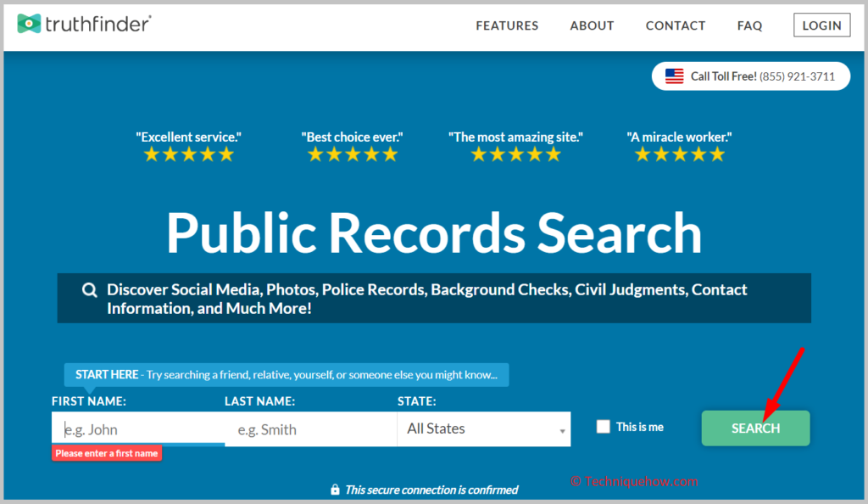Click the truthfinder wordmark text
The width and height of the screenshot is (868, 504).
97,24
